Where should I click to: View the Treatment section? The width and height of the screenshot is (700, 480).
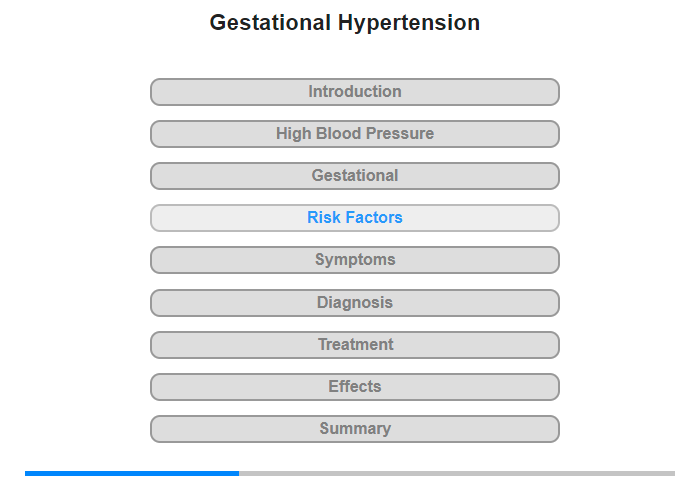355,345
